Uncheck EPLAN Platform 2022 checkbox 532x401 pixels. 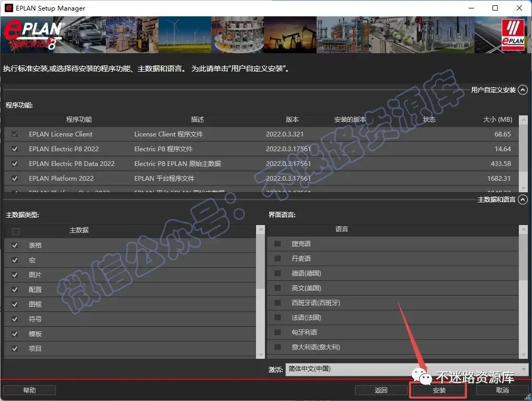coord(15,179)
